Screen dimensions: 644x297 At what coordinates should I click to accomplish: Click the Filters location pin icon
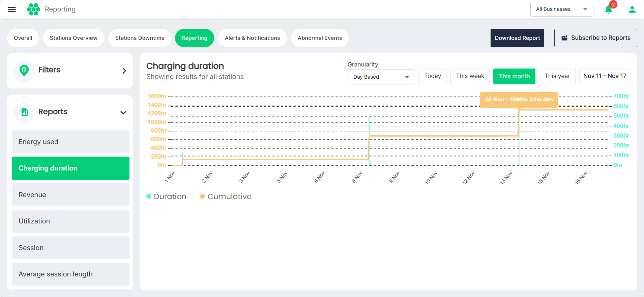click(24, 71)
